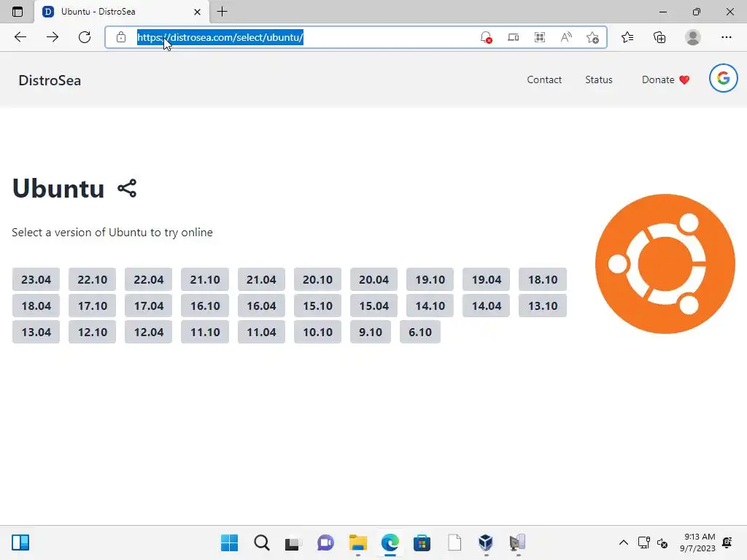Image resolution: width=747 pixels, height=560 pixels.
Task: Start Ubuntu version 11.10
Action: click(205, 332)
